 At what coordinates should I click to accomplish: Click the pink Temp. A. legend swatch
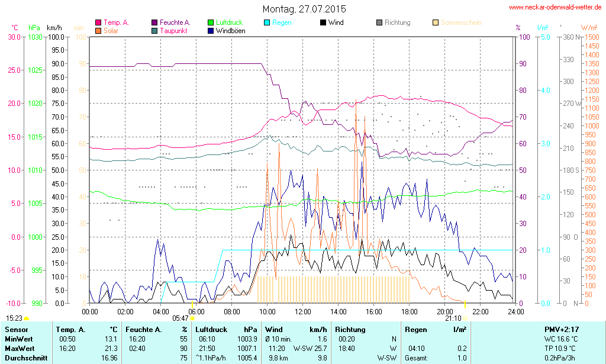(x=98, y=22)
